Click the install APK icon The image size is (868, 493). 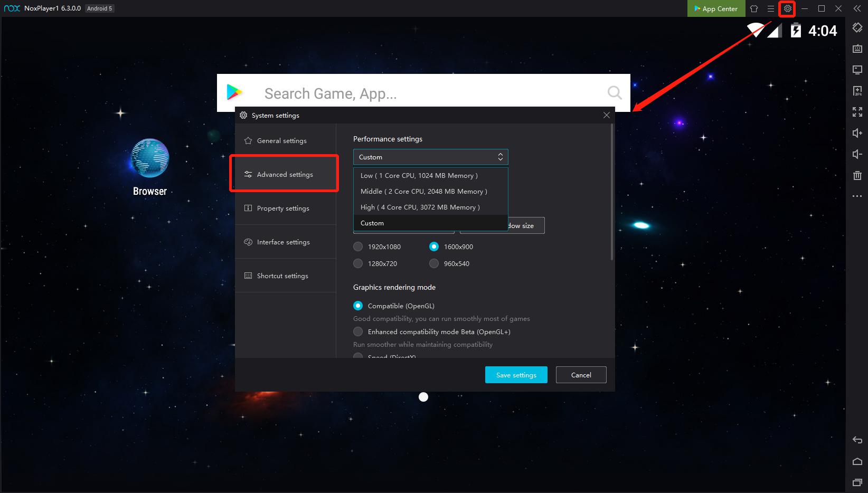click(857, 91)
